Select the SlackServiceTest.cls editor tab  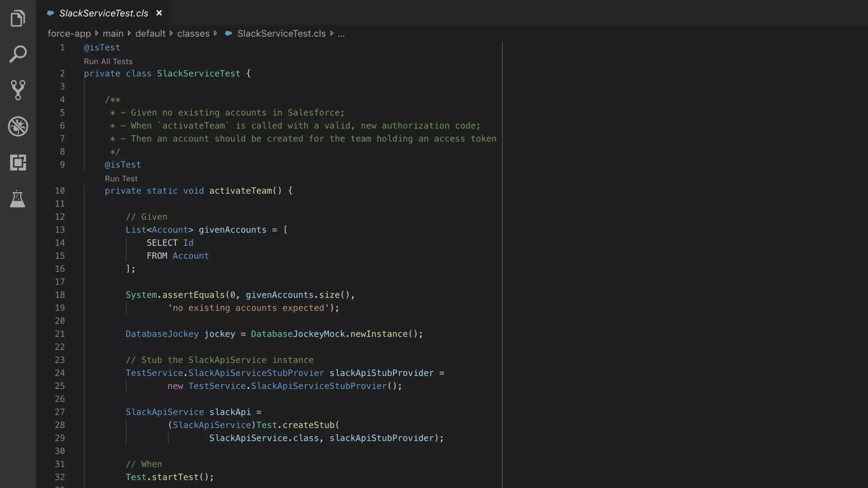(103, 13)
